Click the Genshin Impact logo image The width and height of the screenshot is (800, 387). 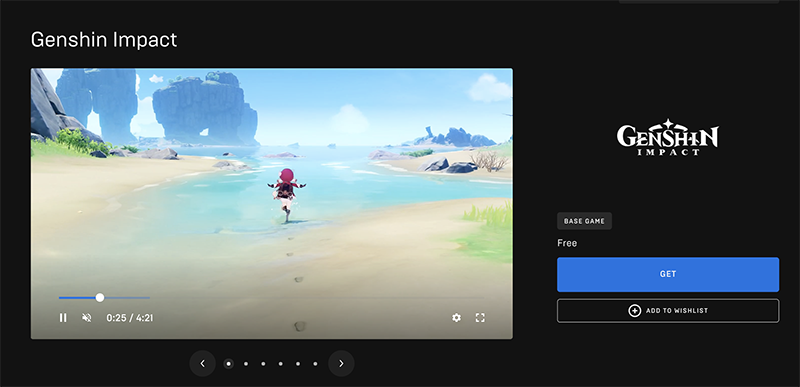pos(667,137)
